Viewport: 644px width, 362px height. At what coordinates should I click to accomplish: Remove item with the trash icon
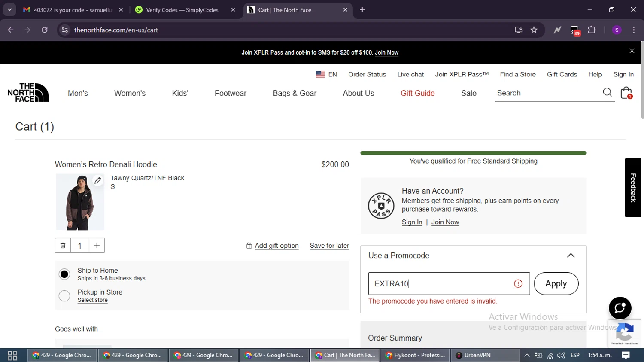(x=63, y=246)
